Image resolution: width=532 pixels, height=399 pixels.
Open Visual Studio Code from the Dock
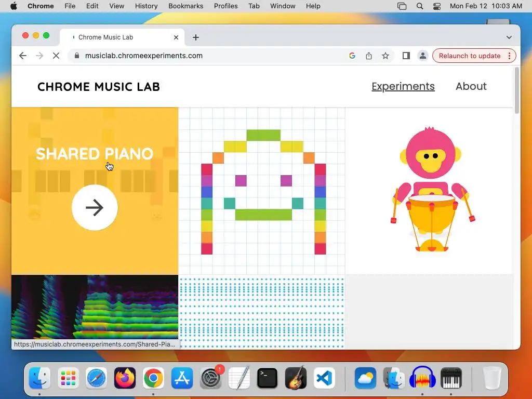324,378
